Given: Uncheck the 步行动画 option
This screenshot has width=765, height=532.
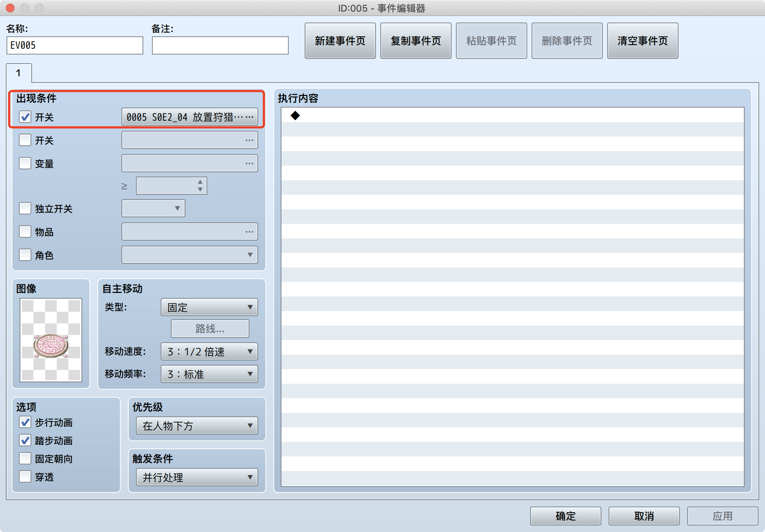Looking at the screenshot, I should (25, 422).
